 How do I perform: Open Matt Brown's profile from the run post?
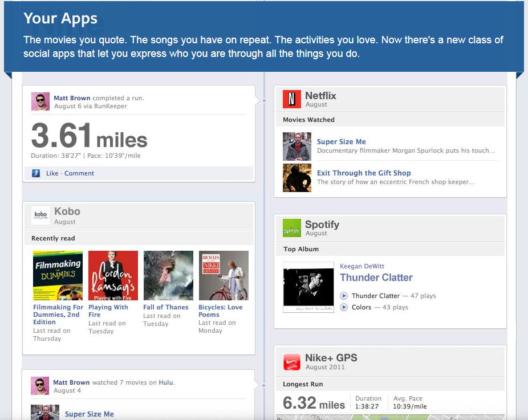[72, 98]
